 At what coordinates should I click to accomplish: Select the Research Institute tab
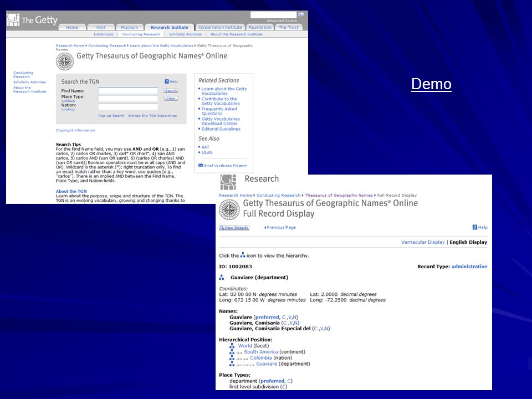[x=170, y=28]
